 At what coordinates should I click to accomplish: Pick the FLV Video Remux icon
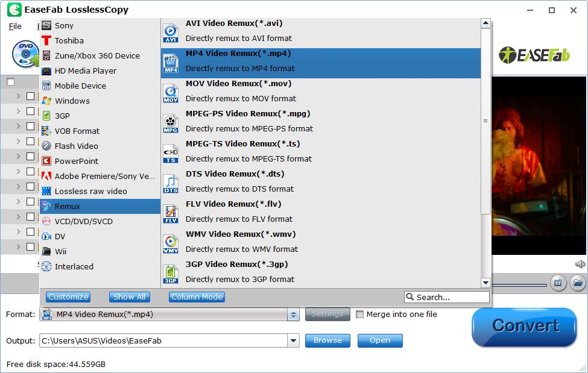tap(171, 214)
